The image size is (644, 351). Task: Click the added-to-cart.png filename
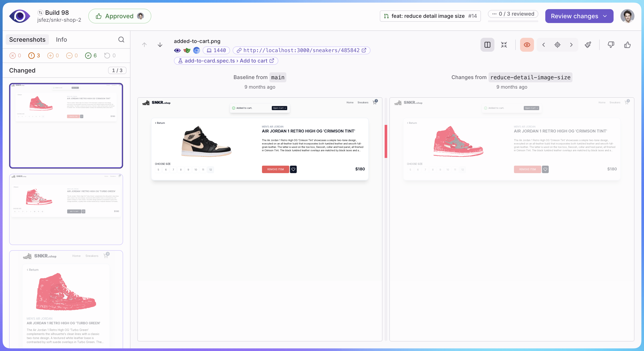pos(197,41)
